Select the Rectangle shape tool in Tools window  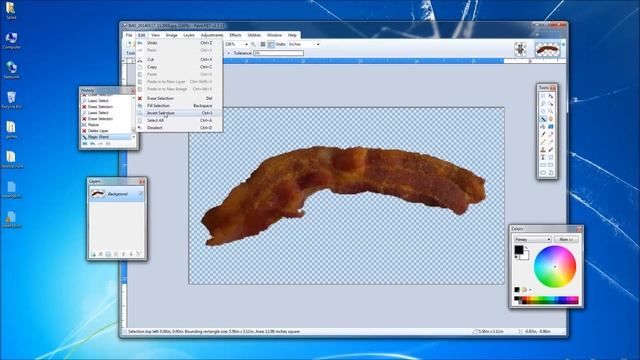[x=543, y=164]
